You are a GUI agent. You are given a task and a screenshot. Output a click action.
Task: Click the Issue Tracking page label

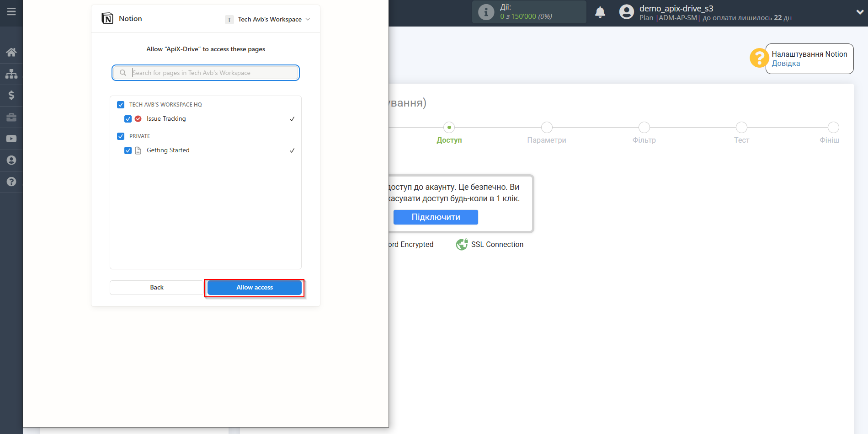point(166,119)
